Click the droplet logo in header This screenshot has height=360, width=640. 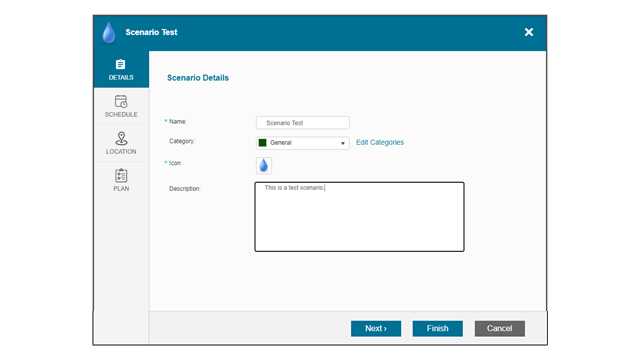click(109, 32)
